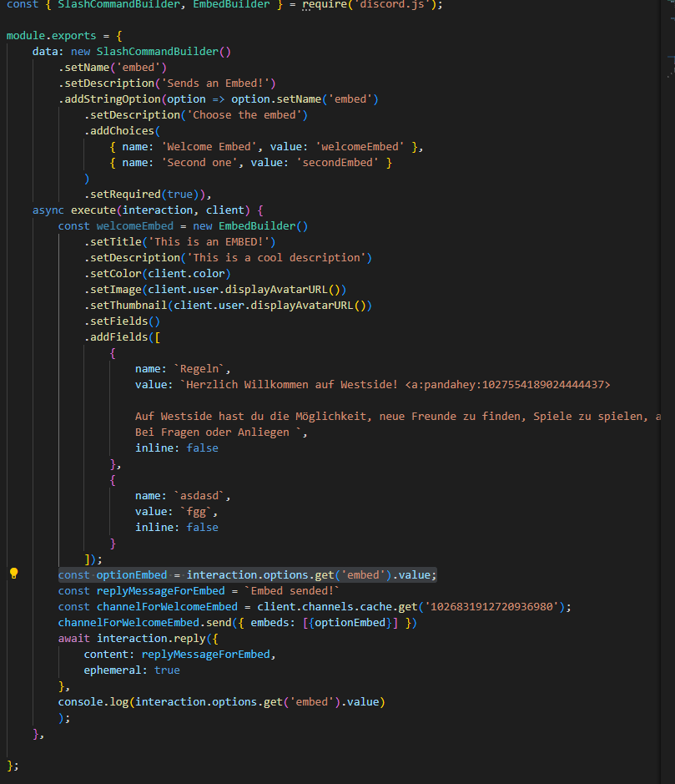Click 'channelForWelcomeEmbed.send' call

pos(144,623)
